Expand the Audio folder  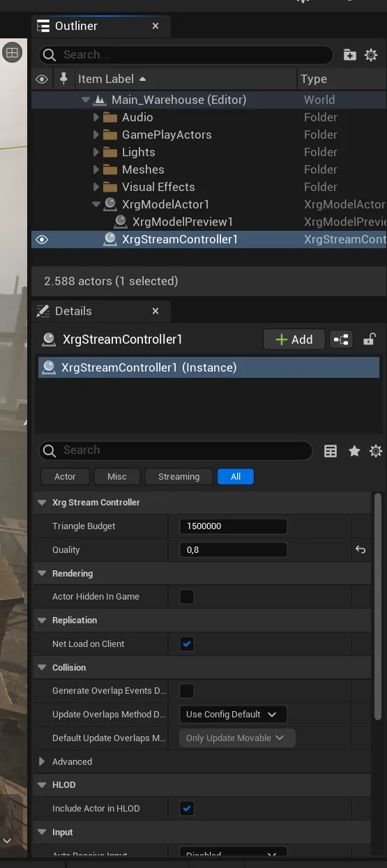96,117
